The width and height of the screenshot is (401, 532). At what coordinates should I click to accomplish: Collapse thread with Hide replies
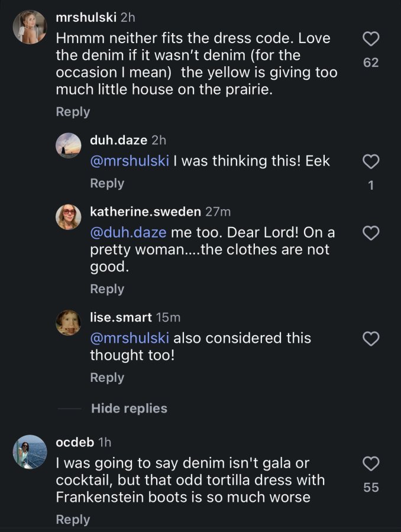[x=129, y=408]
